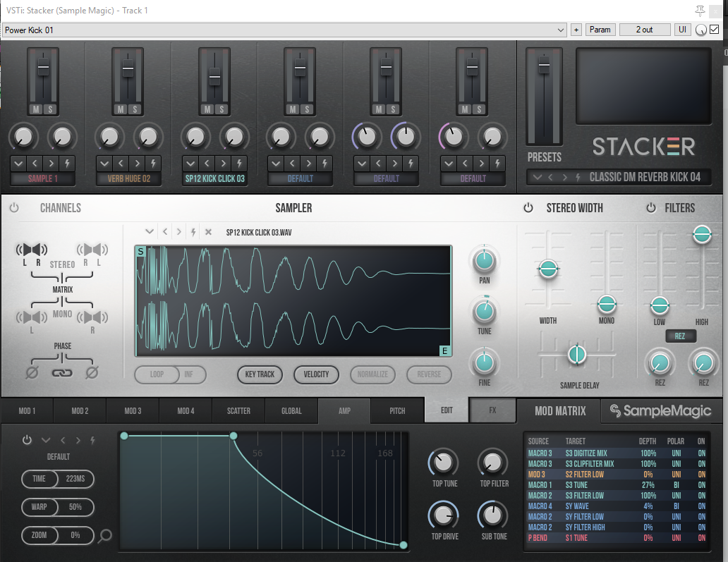Click the SAMPLE DELAY slider handle

577,355
